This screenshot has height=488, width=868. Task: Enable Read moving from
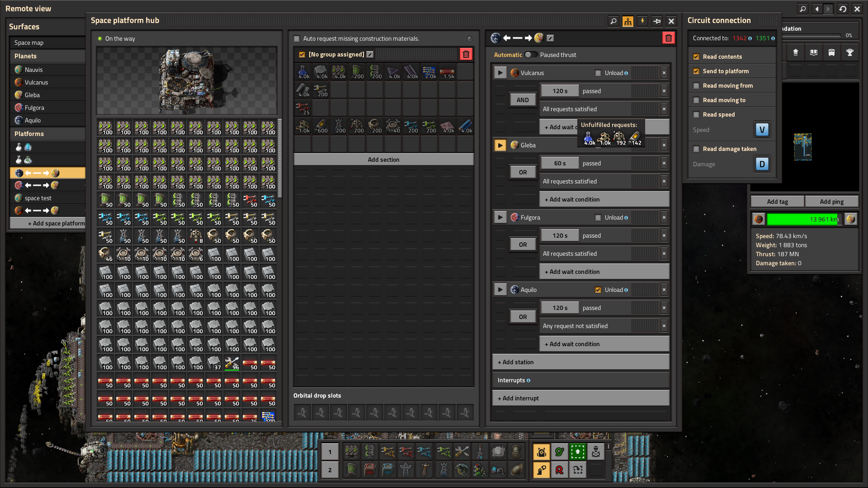click(697, 86)
